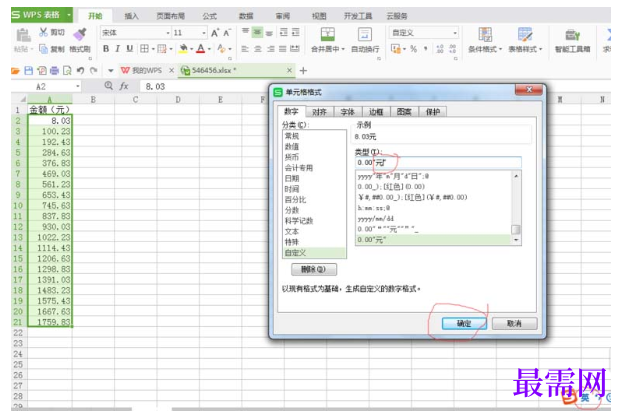
Task: Click the 删除 (Delete) button in the dialog
Action: 314,269
